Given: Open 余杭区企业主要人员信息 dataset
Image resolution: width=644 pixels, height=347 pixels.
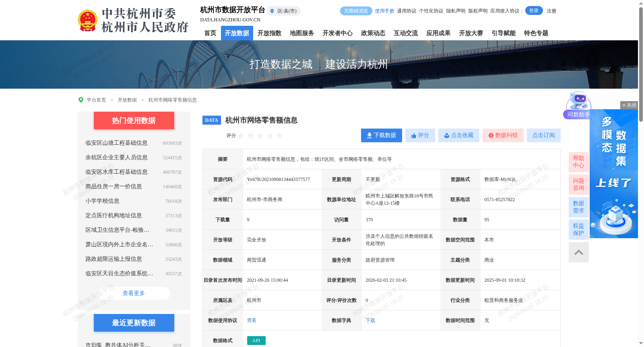Looking at the screenshot, I should click(117, 158).
